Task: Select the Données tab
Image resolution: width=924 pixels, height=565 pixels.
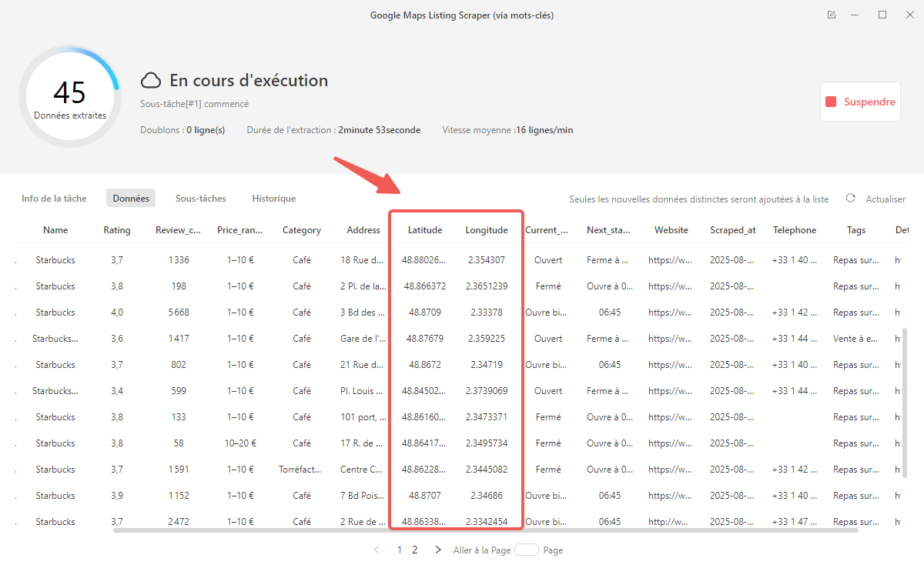Action: coord(131,199)
